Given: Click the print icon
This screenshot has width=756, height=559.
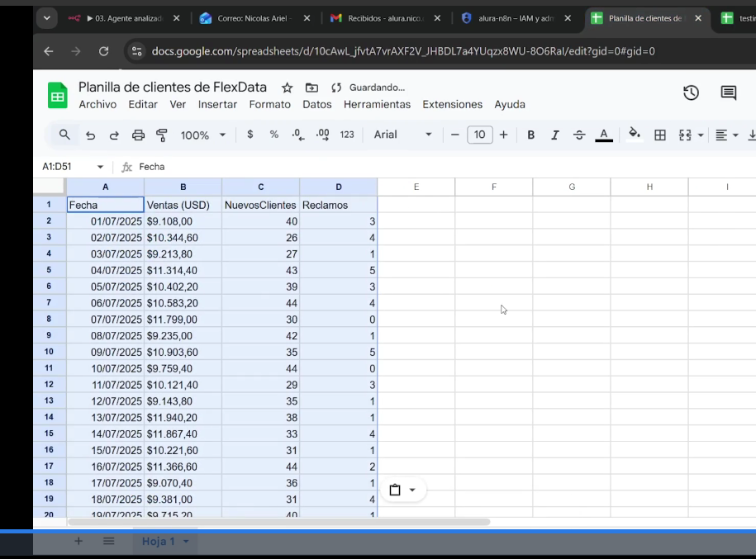Looking at the screenshot, I should 138,135.
